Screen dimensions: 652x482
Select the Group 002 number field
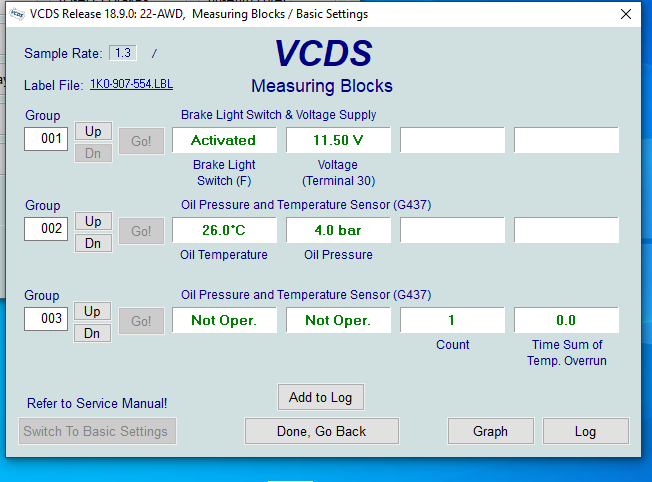46,228
